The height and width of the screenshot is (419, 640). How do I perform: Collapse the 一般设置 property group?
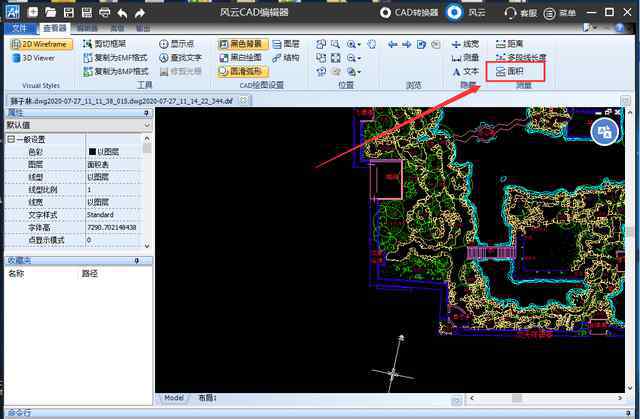pos(11,139)
